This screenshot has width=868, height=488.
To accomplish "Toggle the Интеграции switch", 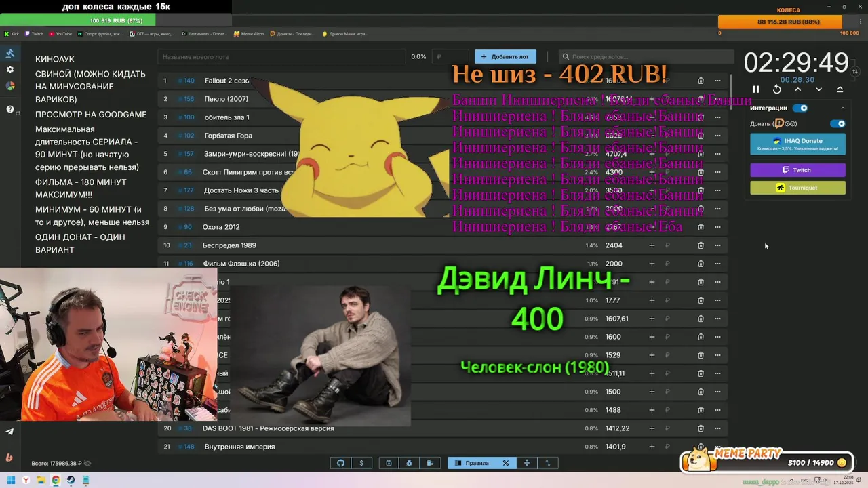I will (x=801, y=108).
